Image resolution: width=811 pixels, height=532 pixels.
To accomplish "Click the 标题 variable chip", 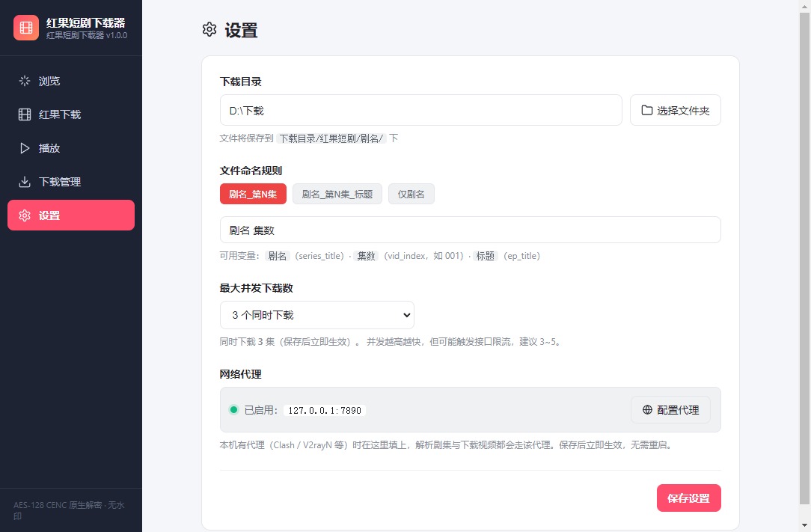I will 485,256.
